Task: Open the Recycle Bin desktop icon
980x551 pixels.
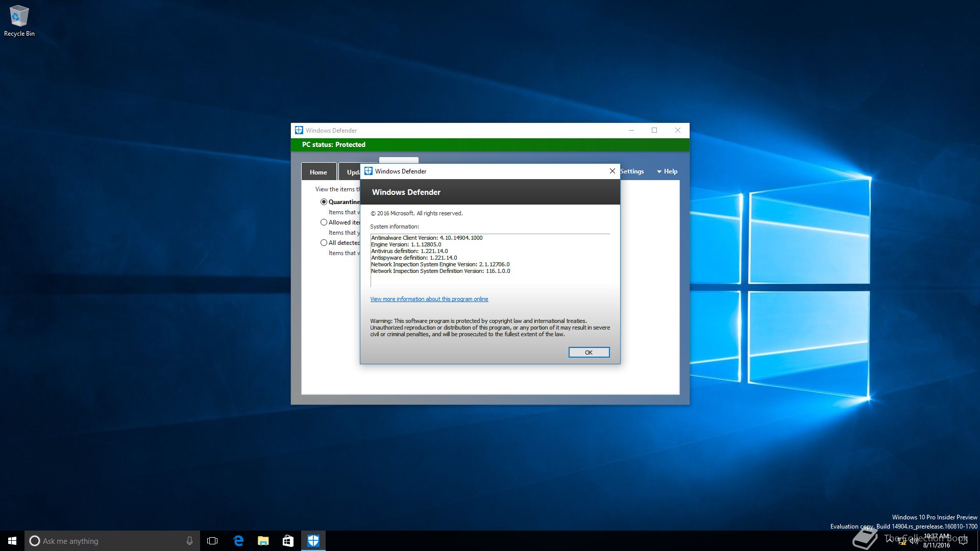Action: click(x=19, y=20)
